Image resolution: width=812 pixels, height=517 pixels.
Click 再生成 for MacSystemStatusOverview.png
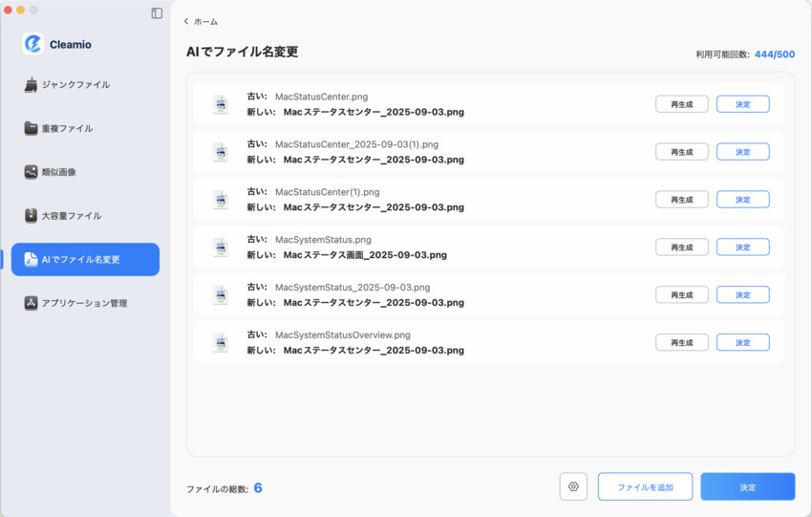tap(681, 342)
